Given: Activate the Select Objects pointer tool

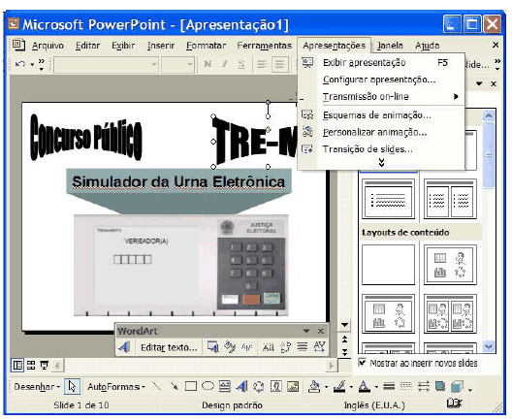Looking at the screenshot, I should [x=72, y=387].
